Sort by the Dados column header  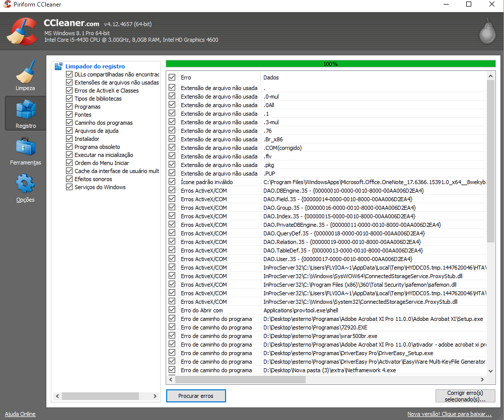(x=374, y=77)
